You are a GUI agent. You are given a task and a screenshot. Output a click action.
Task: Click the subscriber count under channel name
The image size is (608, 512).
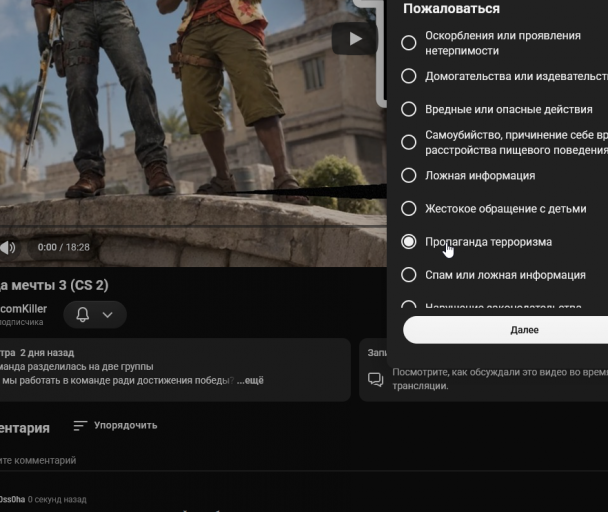click(21, 322)
